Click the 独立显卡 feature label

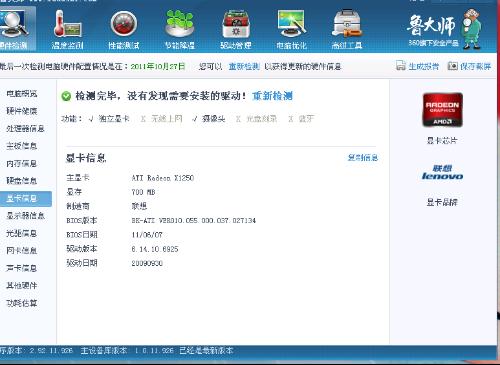click(x=114, y=119)
